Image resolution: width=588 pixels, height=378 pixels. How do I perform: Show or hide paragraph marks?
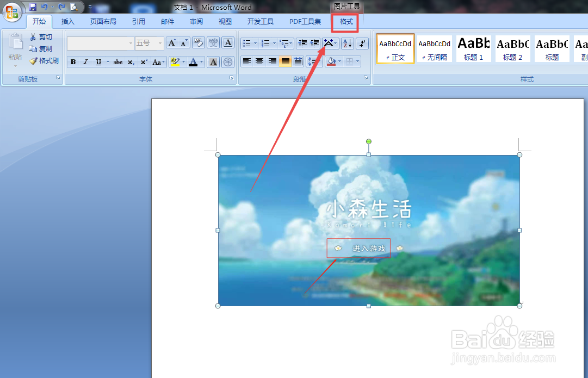pyautogui.click(x=362, y=43)
